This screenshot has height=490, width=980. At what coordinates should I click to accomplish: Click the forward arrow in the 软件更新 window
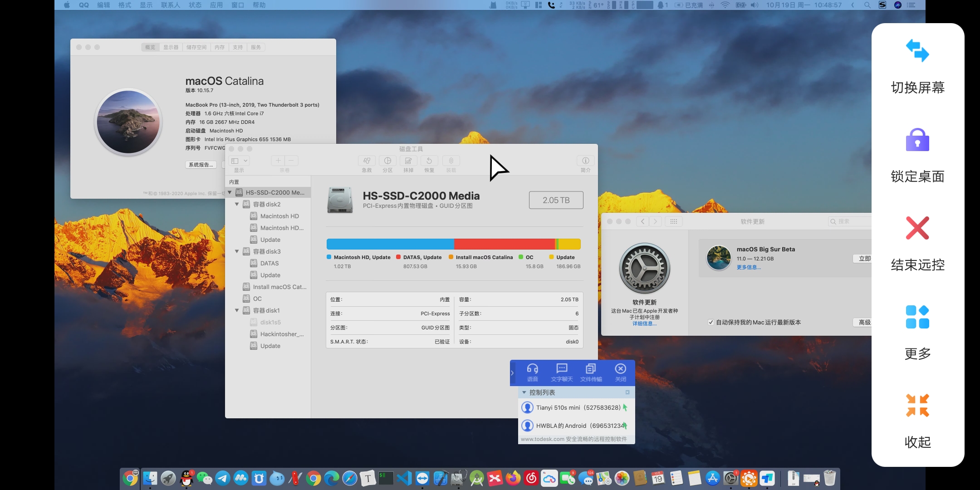click(655, 221)
